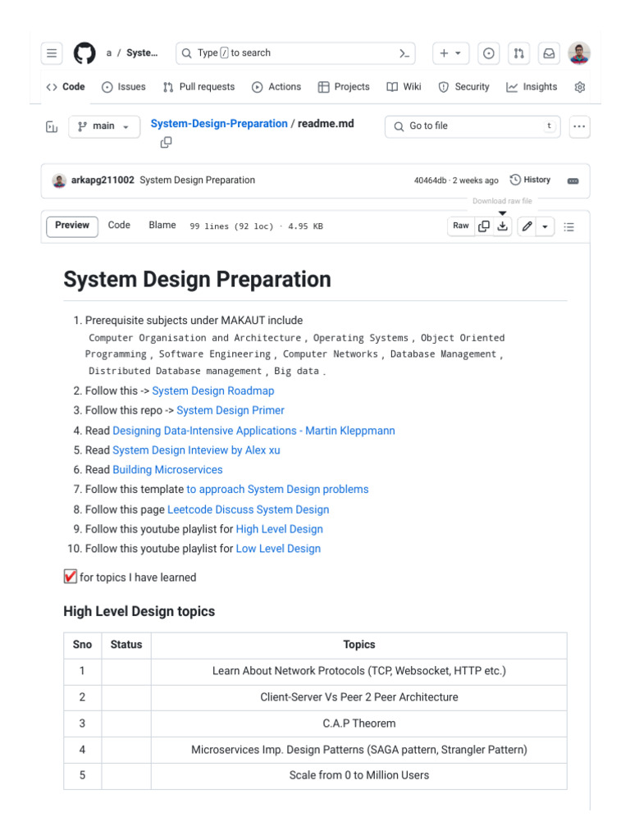This screenshot has height=840, width=630.
Task: Open the issues shortcut in header
Action: pyautogui.click(x=488, y=53)
